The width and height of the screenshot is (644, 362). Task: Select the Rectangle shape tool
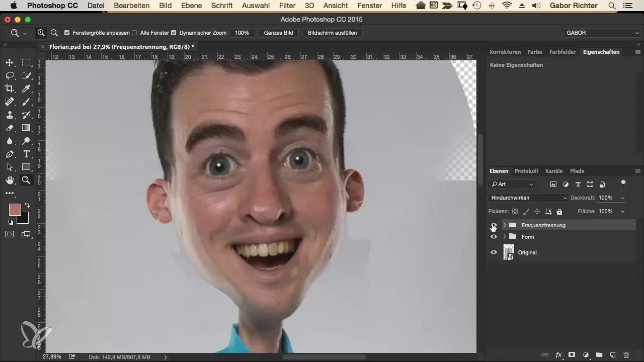[x=26, y=167]
